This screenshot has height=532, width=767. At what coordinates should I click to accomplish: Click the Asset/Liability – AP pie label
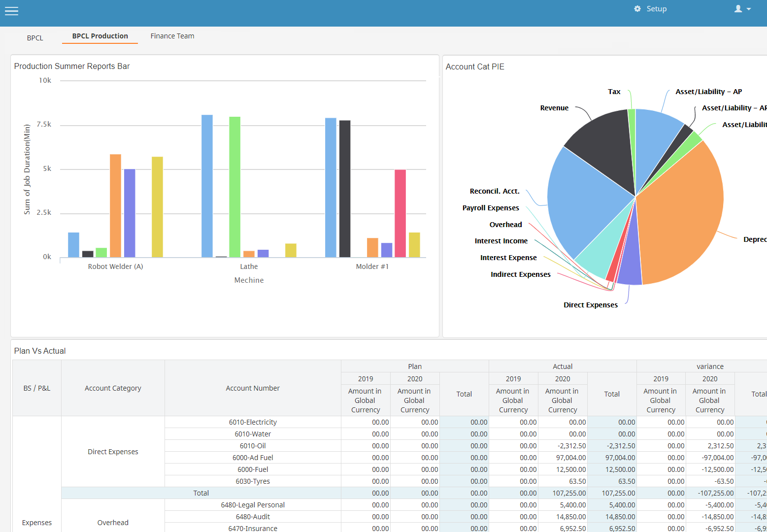[x=708, y=92]
